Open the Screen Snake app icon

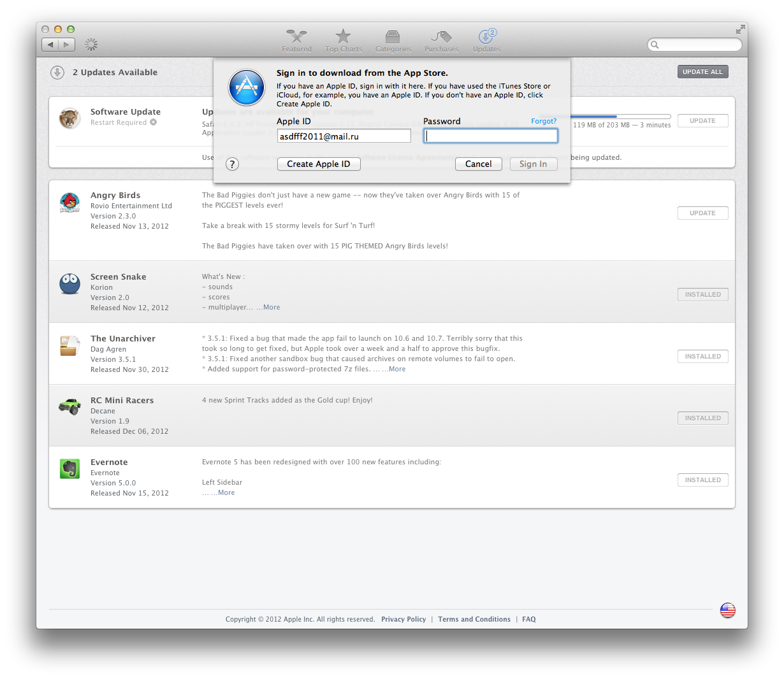tap(69, 283)
